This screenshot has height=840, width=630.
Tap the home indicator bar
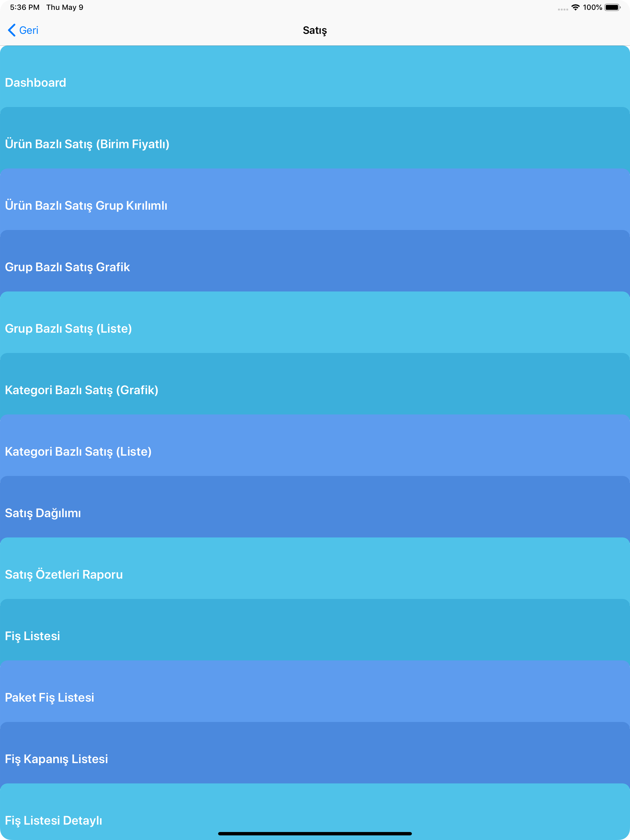coord(315,834)
